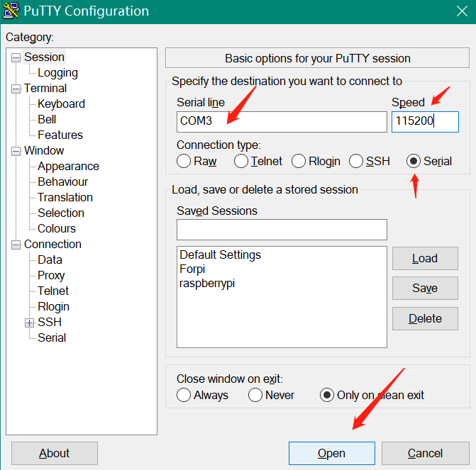Open the Window category
This screenshot has width=476, height=470.
(44, 150)
